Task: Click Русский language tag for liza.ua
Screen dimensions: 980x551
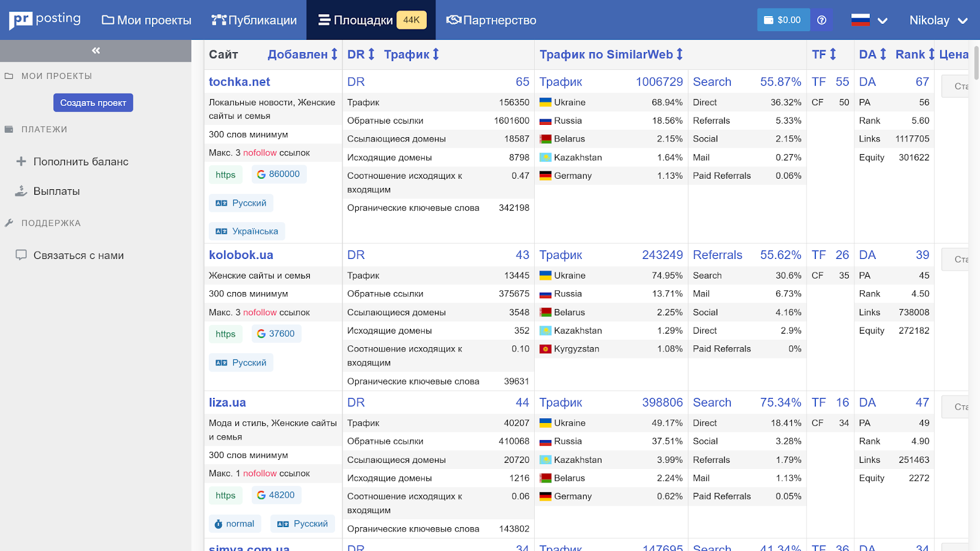Action: (303, 524)
